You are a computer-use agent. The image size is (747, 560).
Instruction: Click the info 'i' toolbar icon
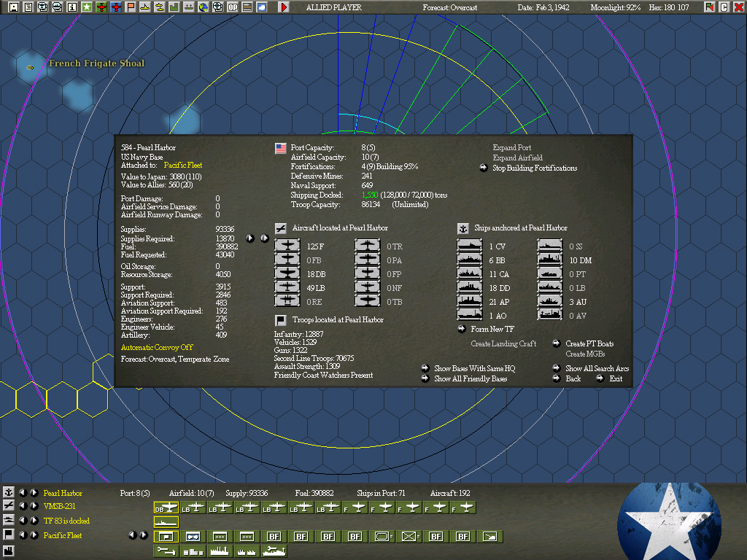(72, 7)
